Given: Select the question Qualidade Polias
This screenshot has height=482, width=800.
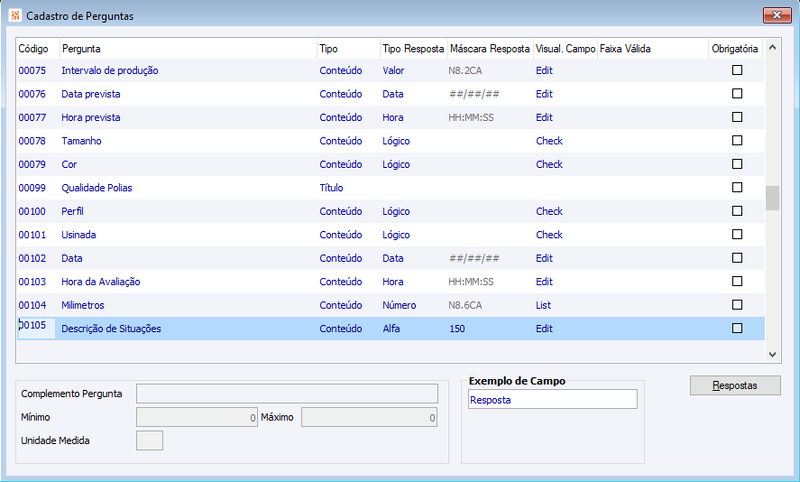Looking at the screenshot, I should pos(96,188).
